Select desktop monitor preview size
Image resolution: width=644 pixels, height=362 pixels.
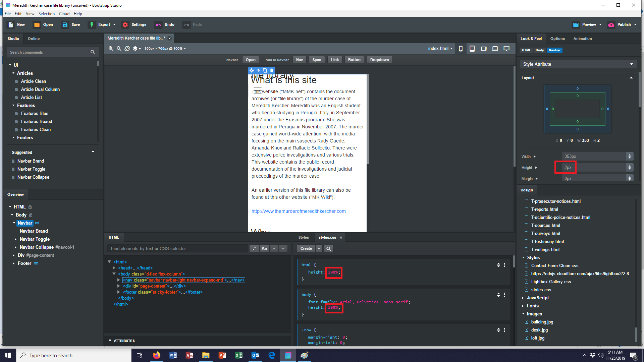coord(506,49)
